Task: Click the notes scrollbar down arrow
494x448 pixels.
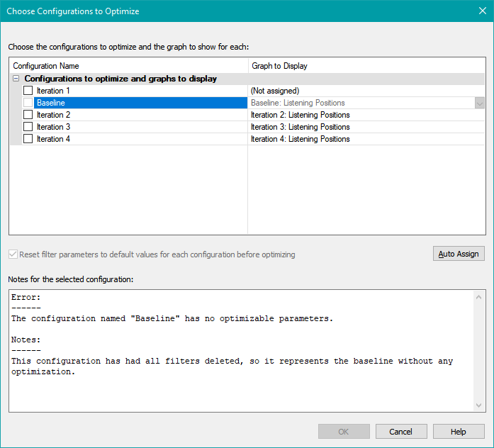Action: pos(478,405)
